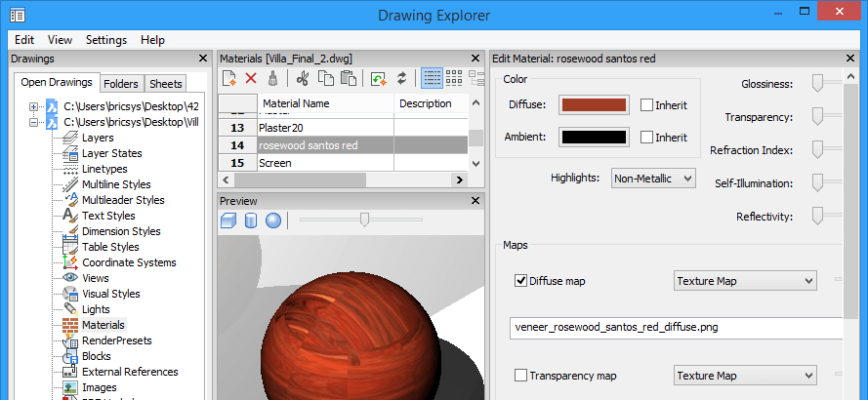This screenshot has height=400, width=868.
Task: Click the New material icon
Action: pos(229,79)
